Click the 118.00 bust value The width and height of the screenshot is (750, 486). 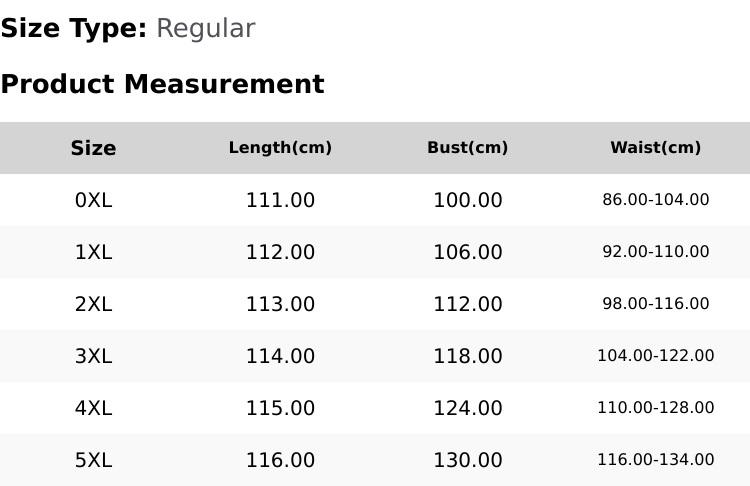(x=468, y=356)
